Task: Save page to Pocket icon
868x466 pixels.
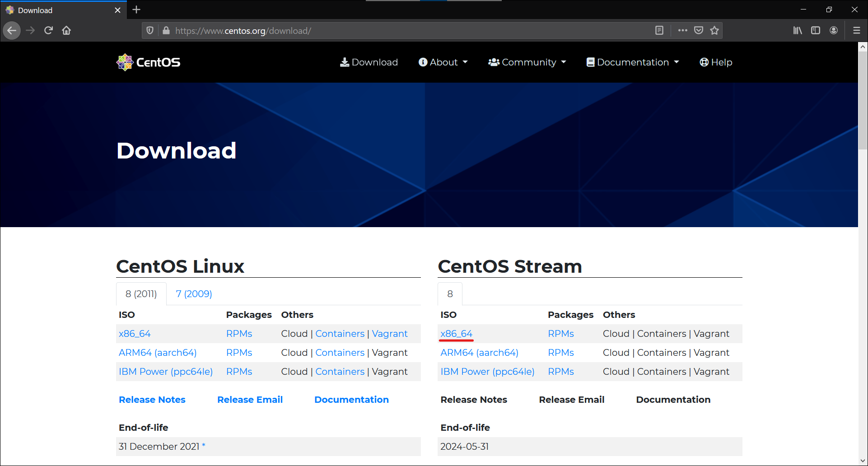Action: pyautogui.click(x=699, y=31)
